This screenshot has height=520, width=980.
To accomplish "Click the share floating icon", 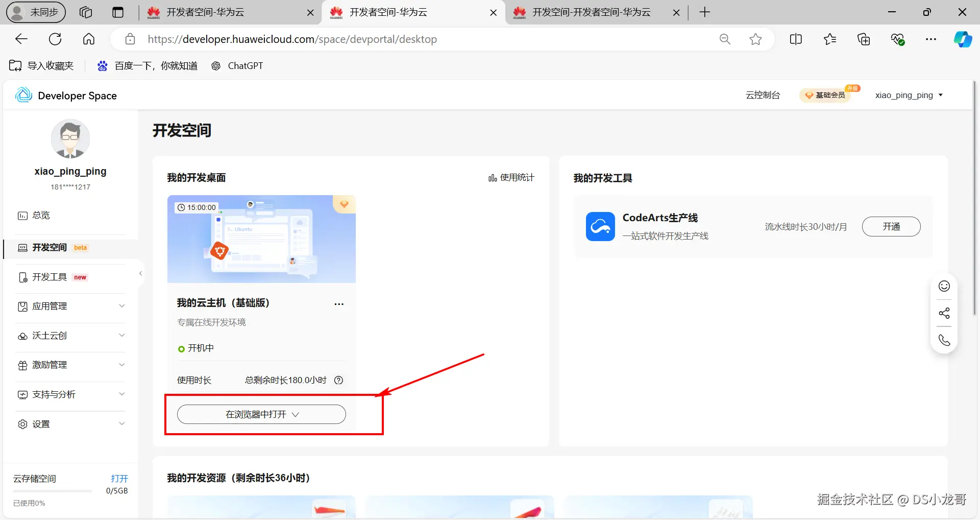I will coord(944,313).
